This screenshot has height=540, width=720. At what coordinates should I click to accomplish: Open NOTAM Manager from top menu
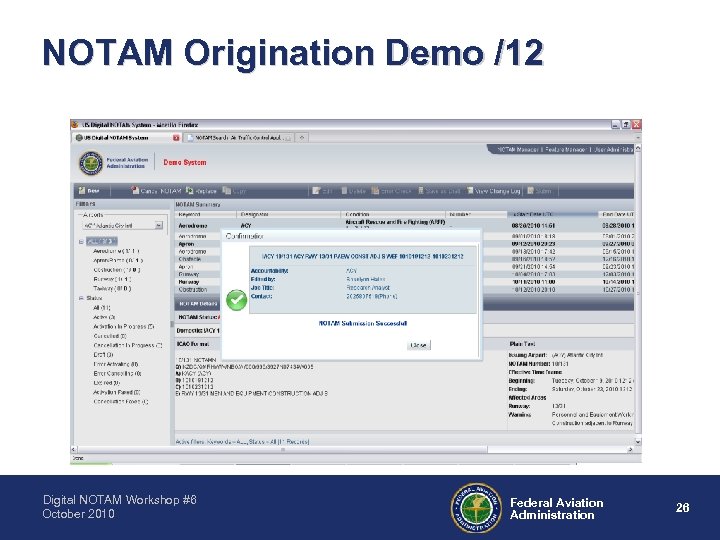pos(517,149)
